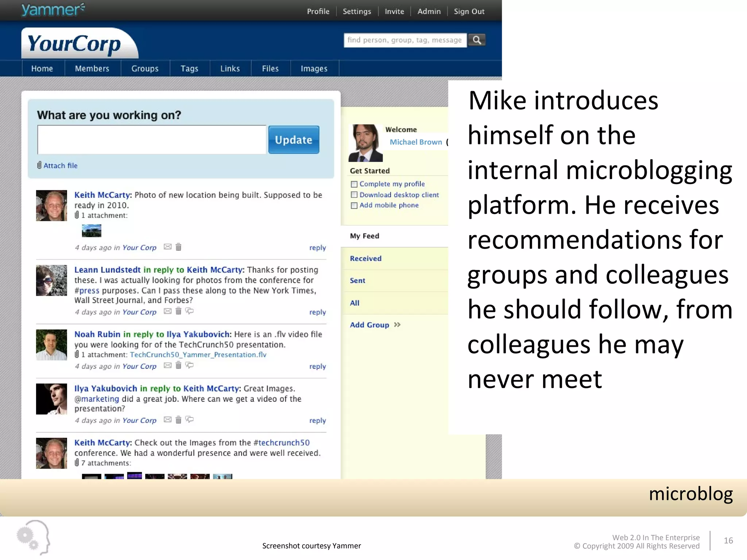Open the Files tab

click(x=270, y=69)
